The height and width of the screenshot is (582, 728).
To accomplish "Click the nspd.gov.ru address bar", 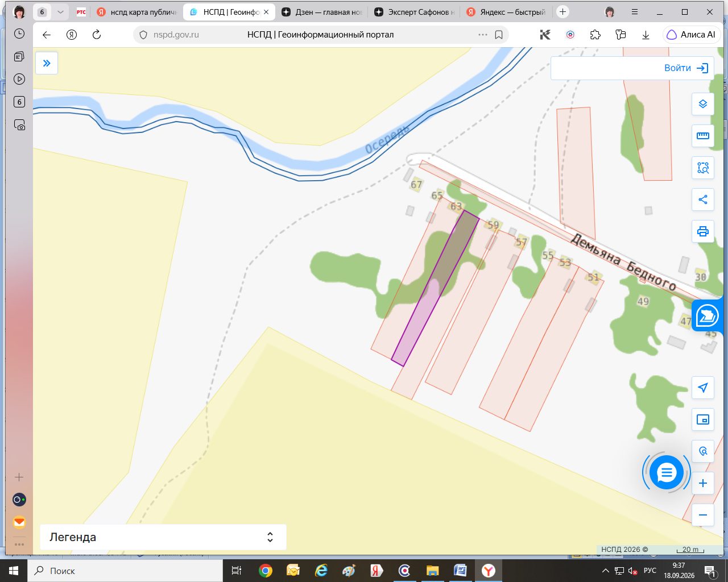I will [x=320, y=35].
